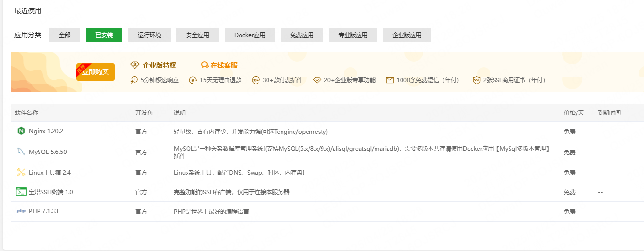
Task: Click 30+款付费插件 text
Action: (x=282, y=80)
